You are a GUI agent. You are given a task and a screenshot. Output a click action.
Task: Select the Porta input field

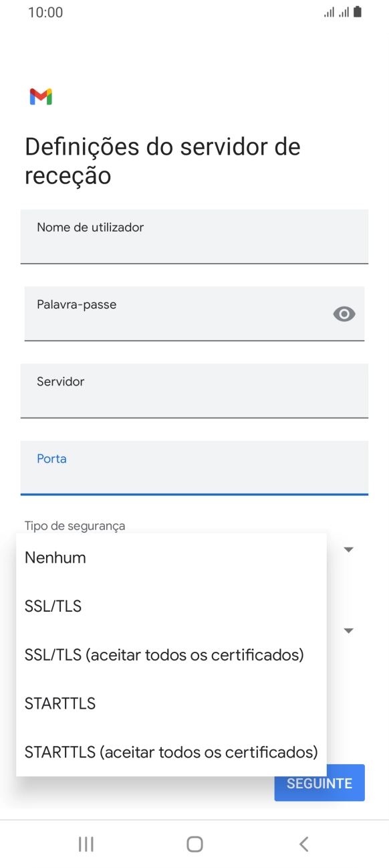pos(194,468)
